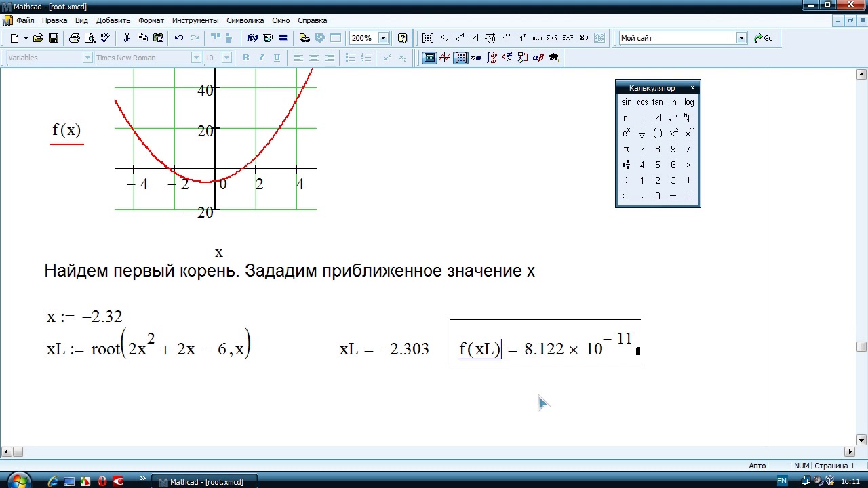The height and width of the screenshot is (488, 868).
Task: Click matrix inverse x⁻¹ icon
Action: click(459, 38)
